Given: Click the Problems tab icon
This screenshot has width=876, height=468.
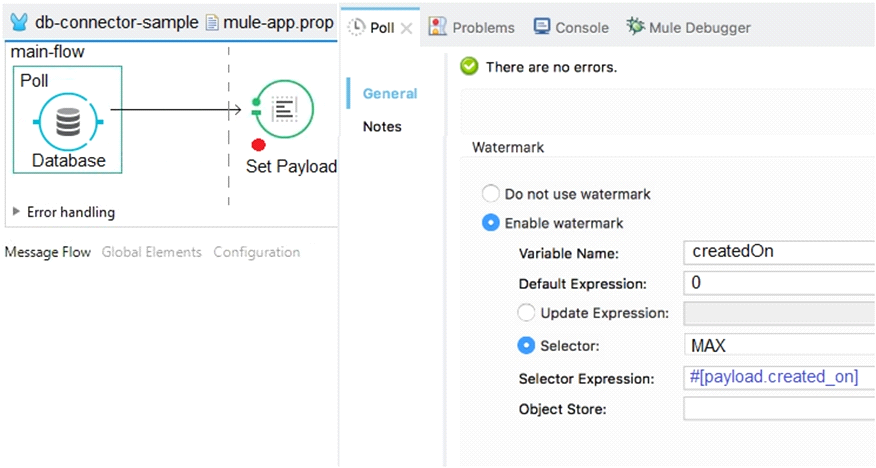Looking at the screenshot, I should (437, 26).
